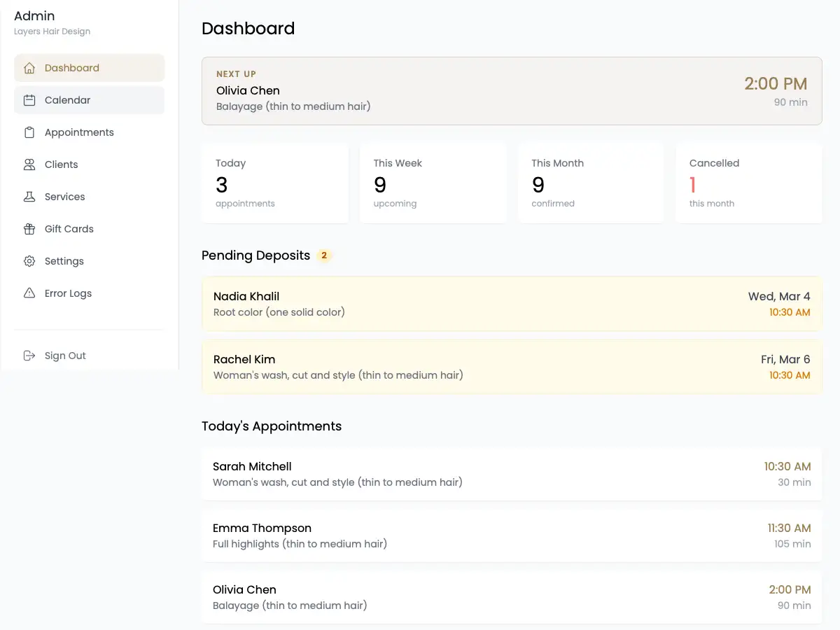Click the Today appointments stat card
This screenshot has height=630, width=840.
pos(275,183)
